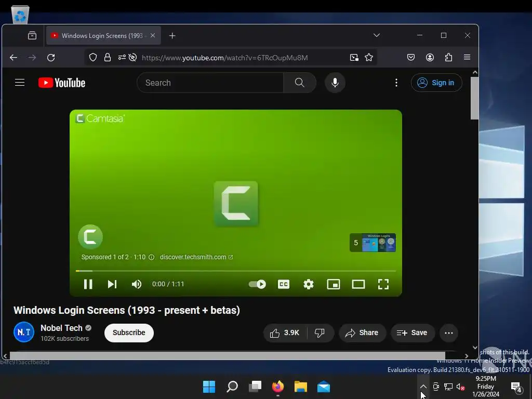Open the Windows Start menu

(209, 387)
